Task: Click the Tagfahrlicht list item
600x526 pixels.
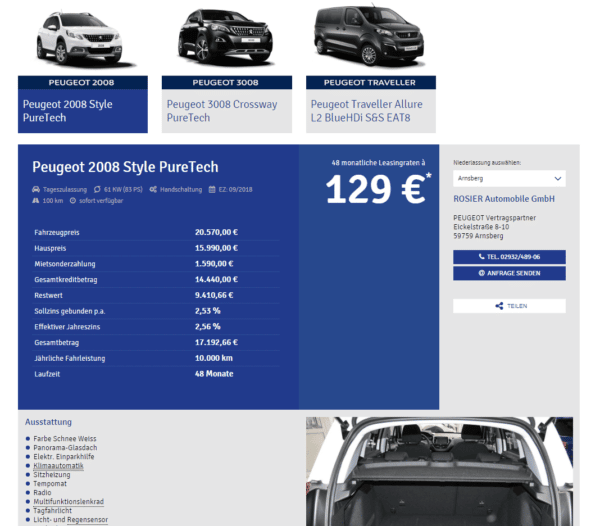Action: pos(52,511)
